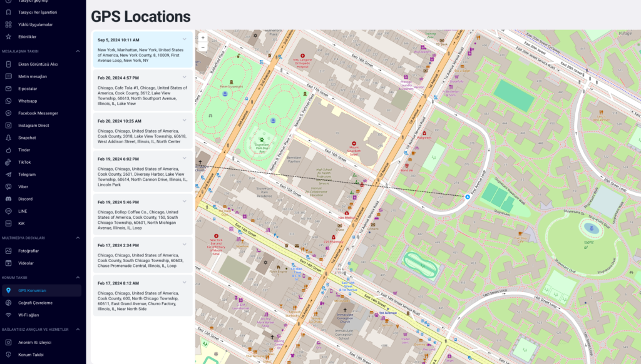Image resolution: width=641 pixels, height=364 pixels.
Task: Click the blue location marker on map
Action: (468, 196)
